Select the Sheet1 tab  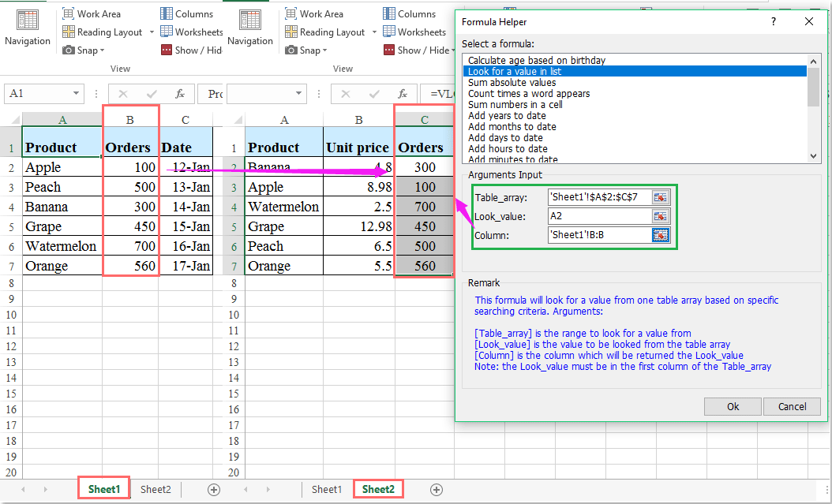[x=103, y=488]
